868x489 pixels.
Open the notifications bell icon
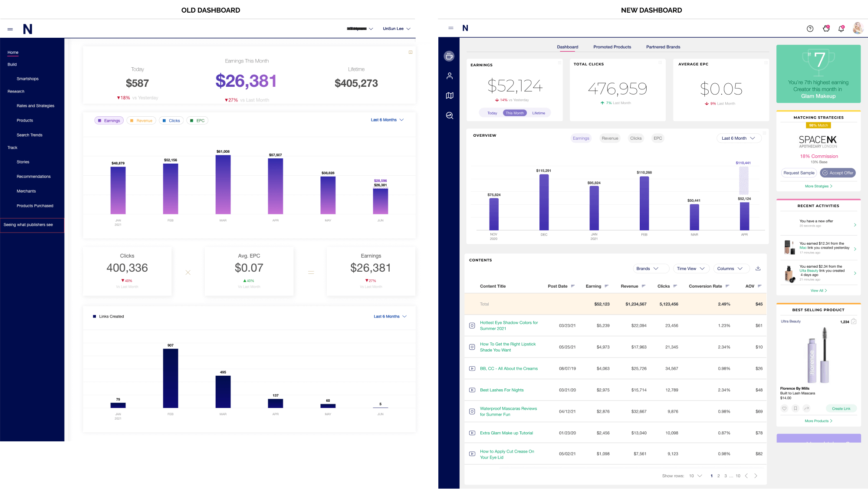coord(841,29)
